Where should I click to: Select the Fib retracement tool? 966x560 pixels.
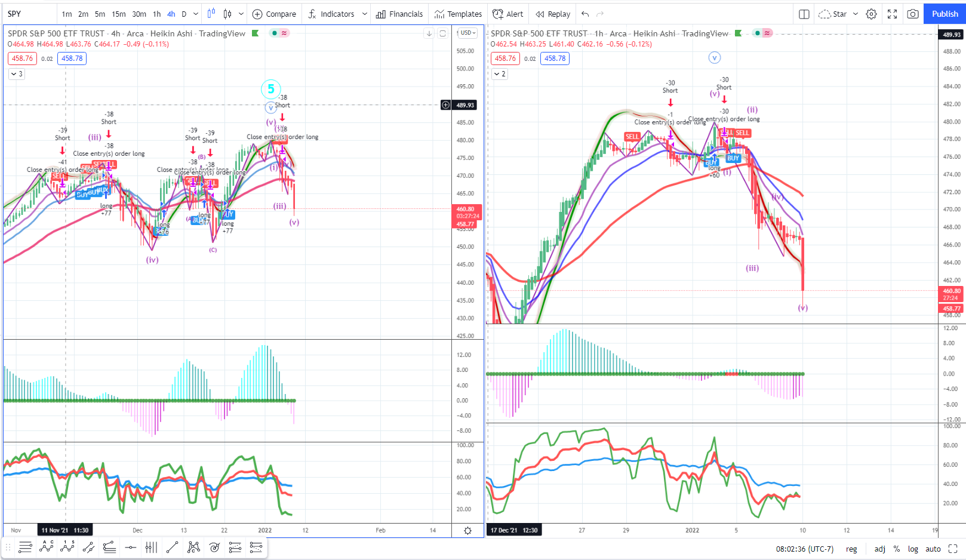click(x=235, y=547)
